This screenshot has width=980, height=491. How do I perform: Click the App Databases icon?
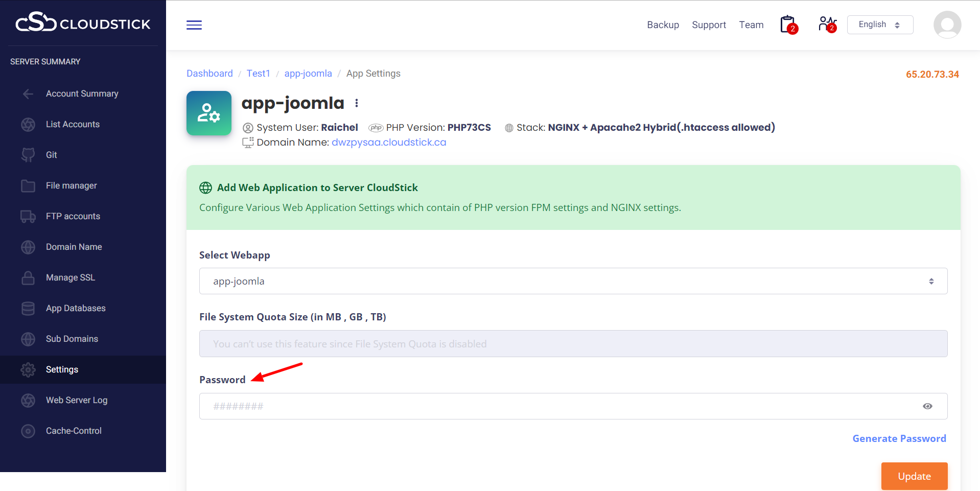tap(28, 308)
